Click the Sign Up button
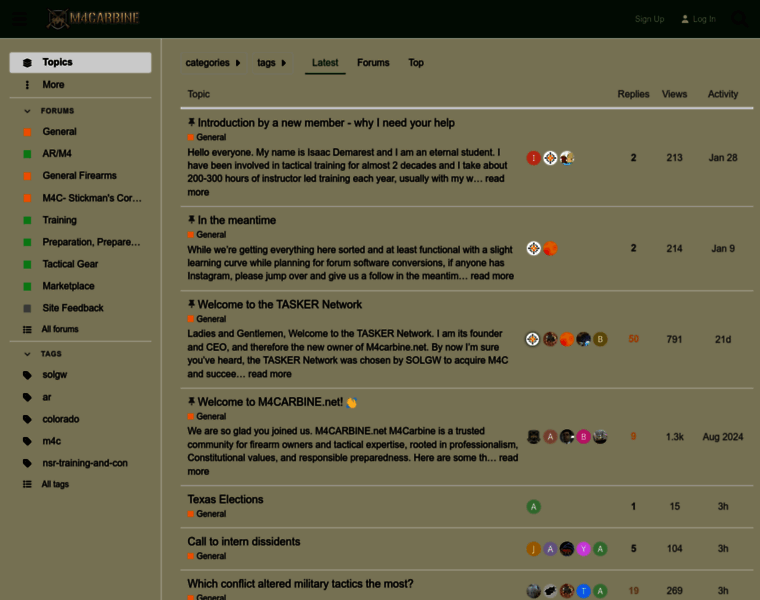760x600 pixels. (x=649, y=19)
